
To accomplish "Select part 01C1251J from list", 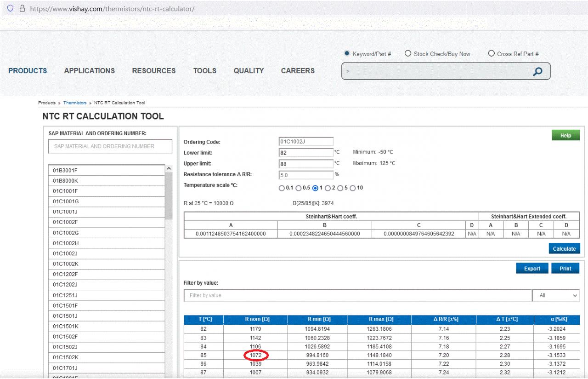I will [x=107, y=295].
